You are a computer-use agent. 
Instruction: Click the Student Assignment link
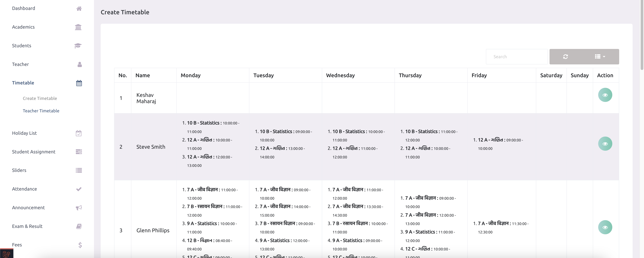(x=33, y=151)
